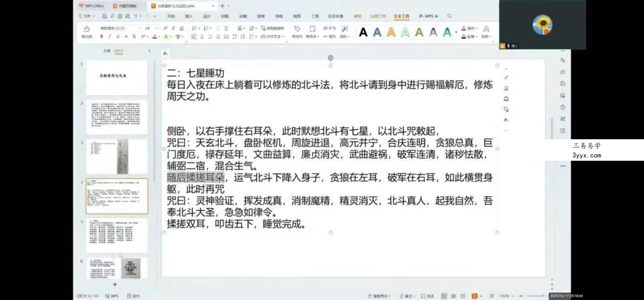644x300 pixels.
Task: Select slide 1 title thumbnail
Action: point(117,77)
